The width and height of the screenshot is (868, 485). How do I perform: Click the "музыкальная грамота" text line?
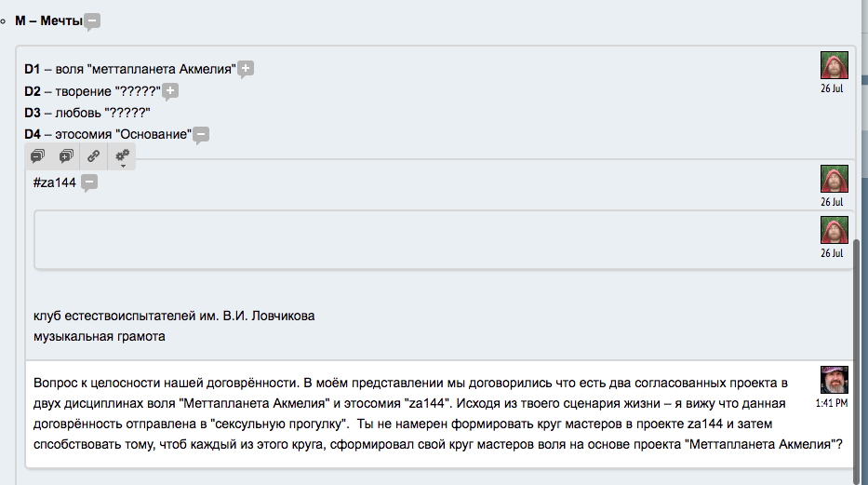point(100,336)
